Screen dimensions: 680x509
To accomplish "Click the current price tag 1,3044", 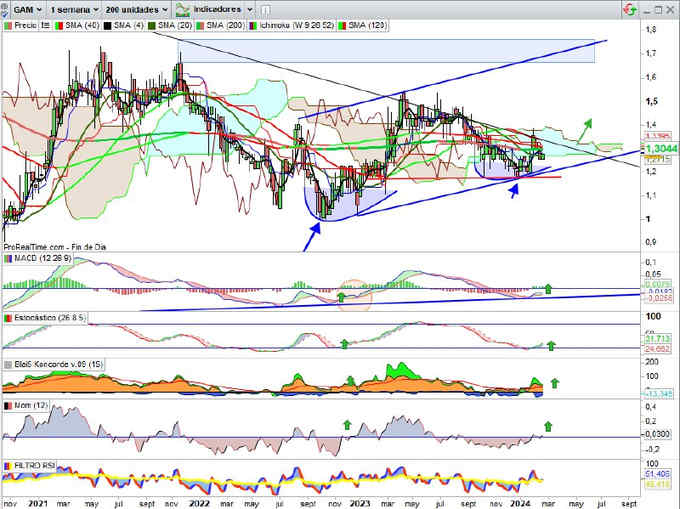I will click(661, 149).
